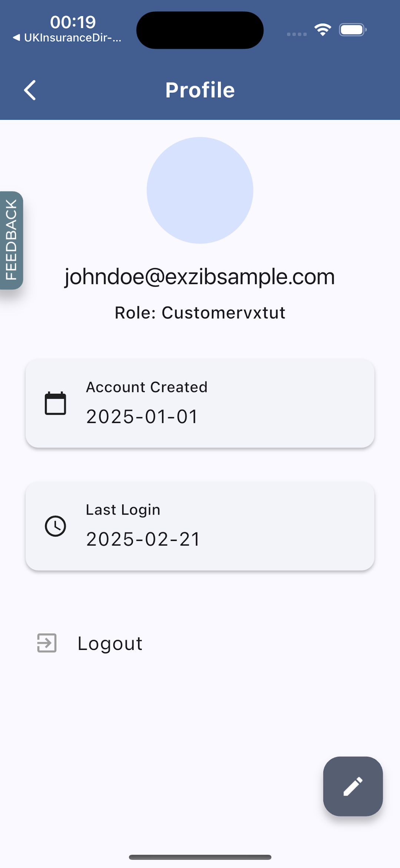Tap the calendar icon in Account Created card
This screenshot has height=868, width=400.
pyautogui.click(x=56, y=403)
